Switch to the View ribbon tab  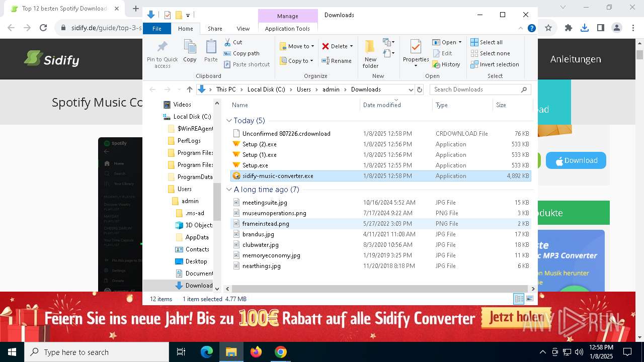243,29
